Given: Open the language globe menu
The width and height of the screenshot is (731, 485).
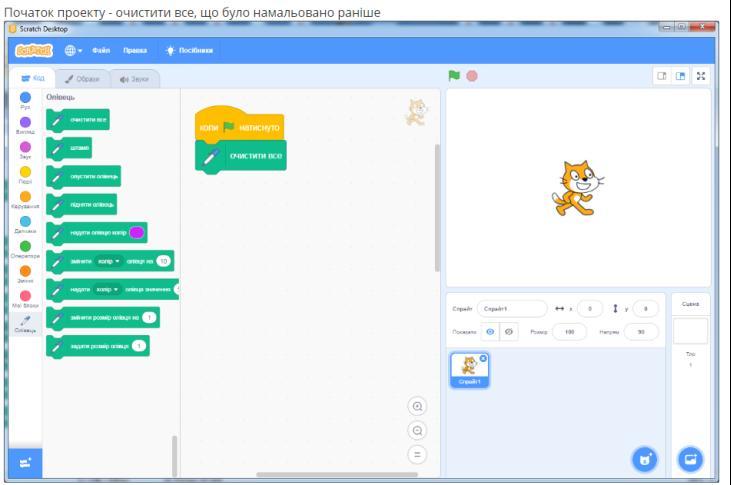Looking at the screenshot, I should tap(73, 50).
